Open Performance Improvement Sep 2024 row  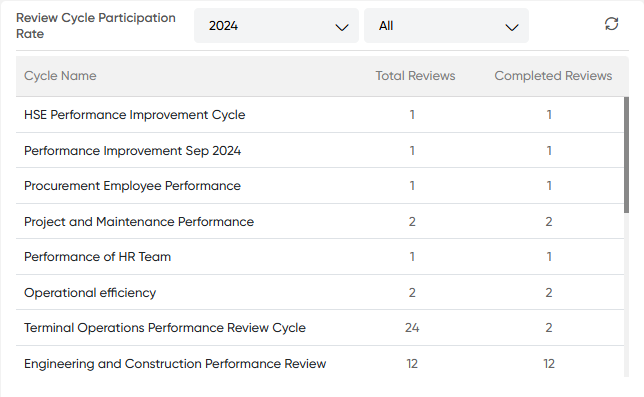tap(320, 150)
